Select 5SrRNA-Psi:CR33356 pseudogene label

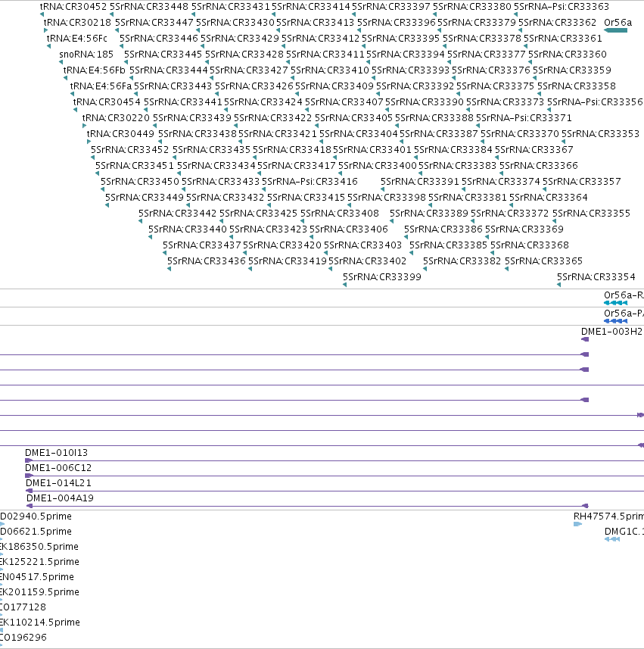[x=595, y=101]
